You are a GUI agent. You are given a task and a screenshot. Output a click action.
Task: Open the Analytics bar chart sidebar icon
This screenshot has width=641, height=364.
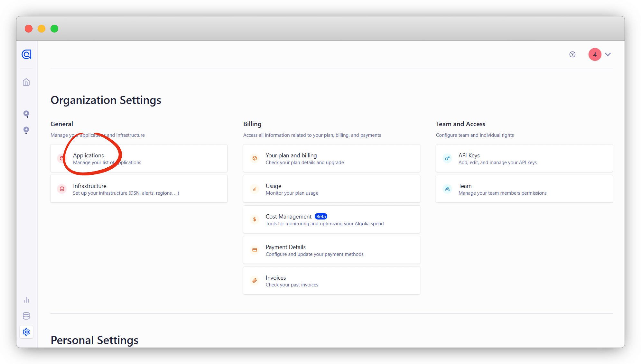pyautogui.click(x=26, y=300)
